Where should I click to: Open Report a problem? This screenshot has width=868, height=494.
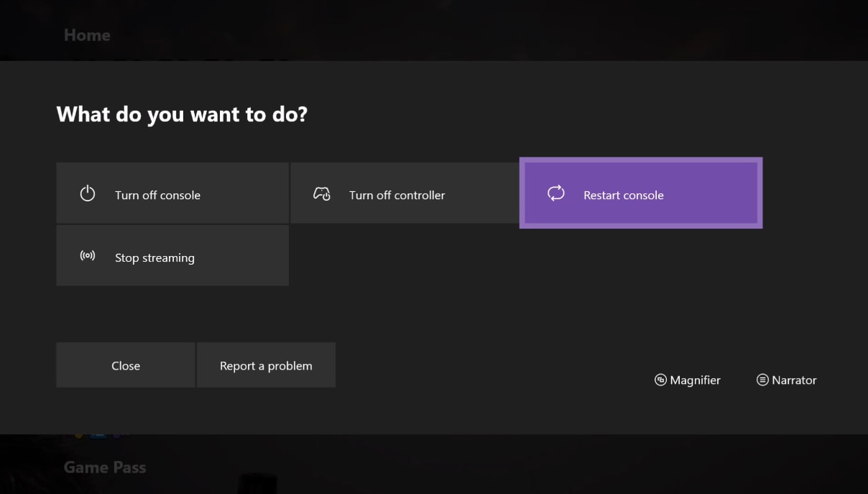pos(266,365)
